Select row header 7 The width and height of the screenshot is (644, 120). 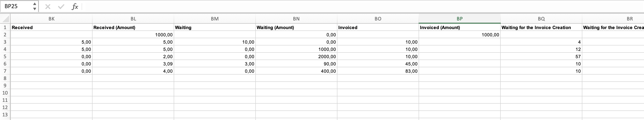pyautogui.click(x=5, y=71)
